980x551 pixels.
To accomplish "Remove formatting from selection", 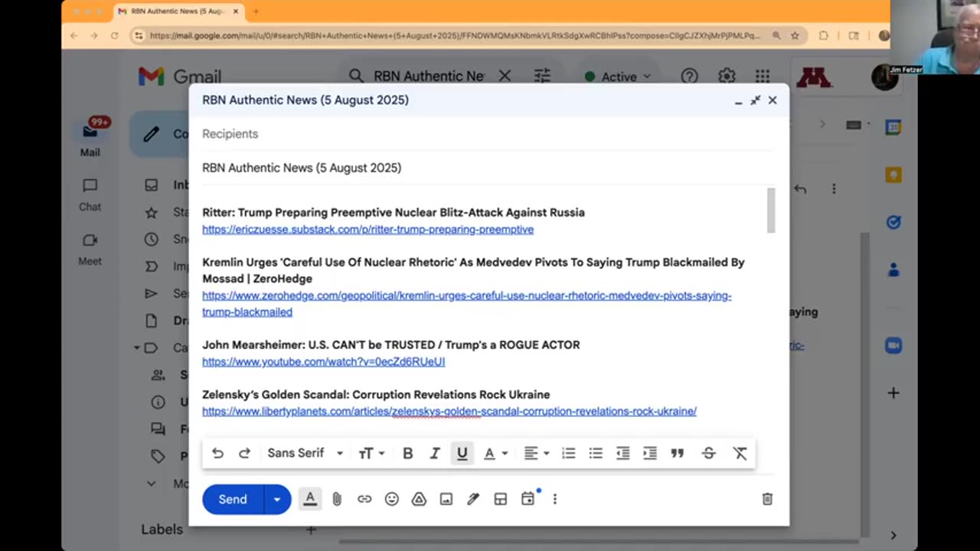I will pyautogui.click(x=740, y=453).
